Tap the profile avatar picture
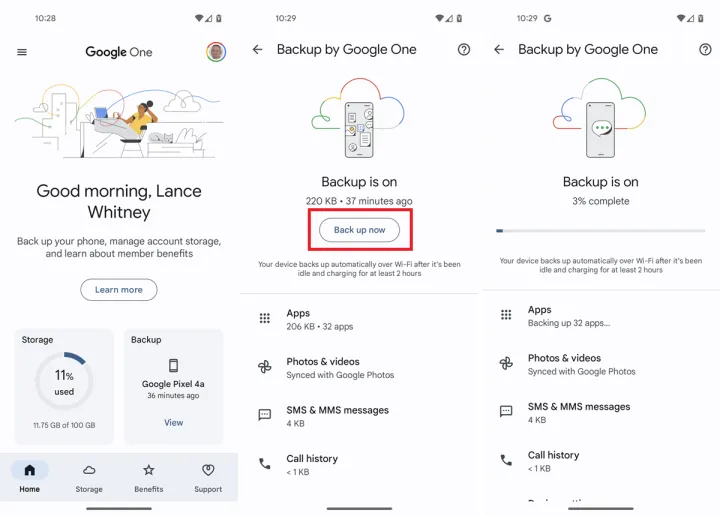 [x=216, y=52]
